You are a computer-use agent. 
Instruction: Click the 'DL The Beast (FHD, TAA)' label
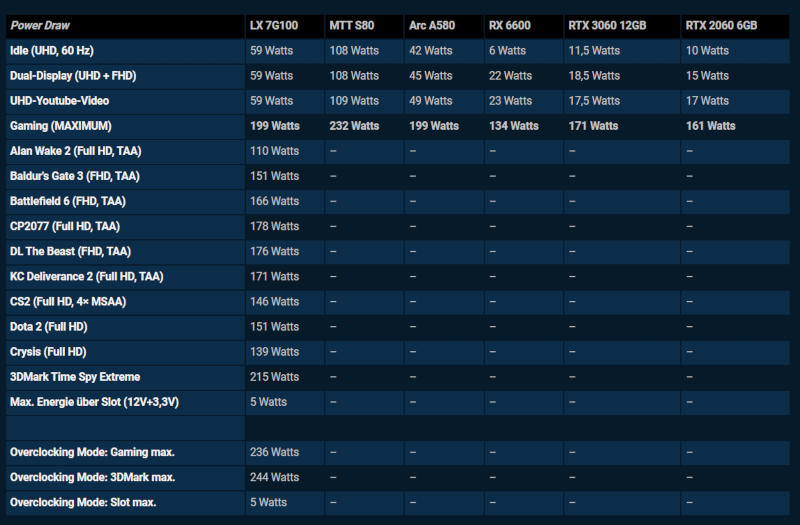(70, 251)
